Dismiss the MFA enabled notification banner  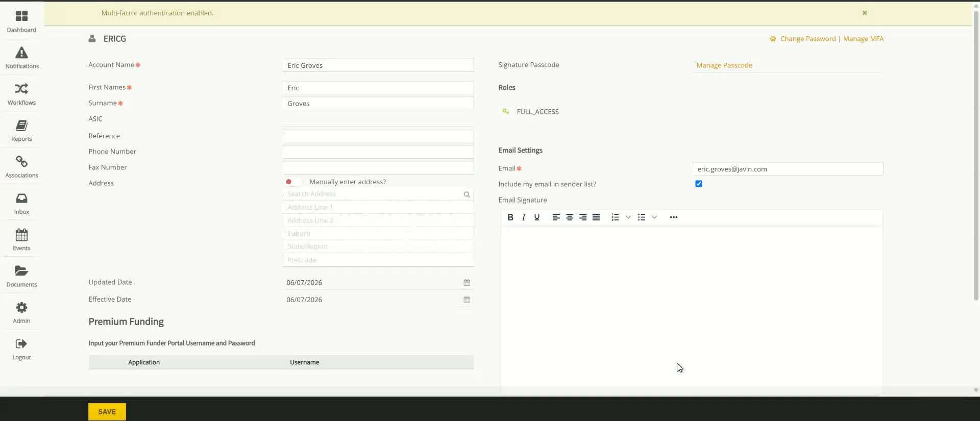[x=865, y=13]
